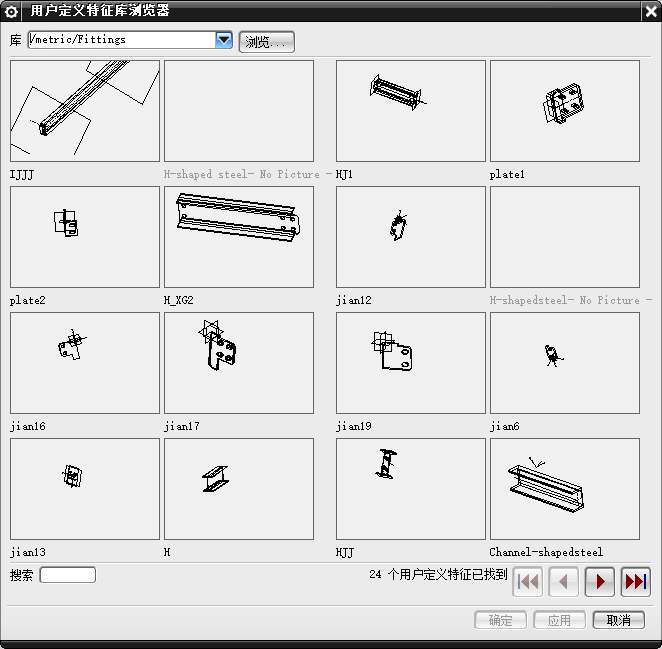Close the feature library browser dialog
The image size is (662, 649).
point(651,11)
